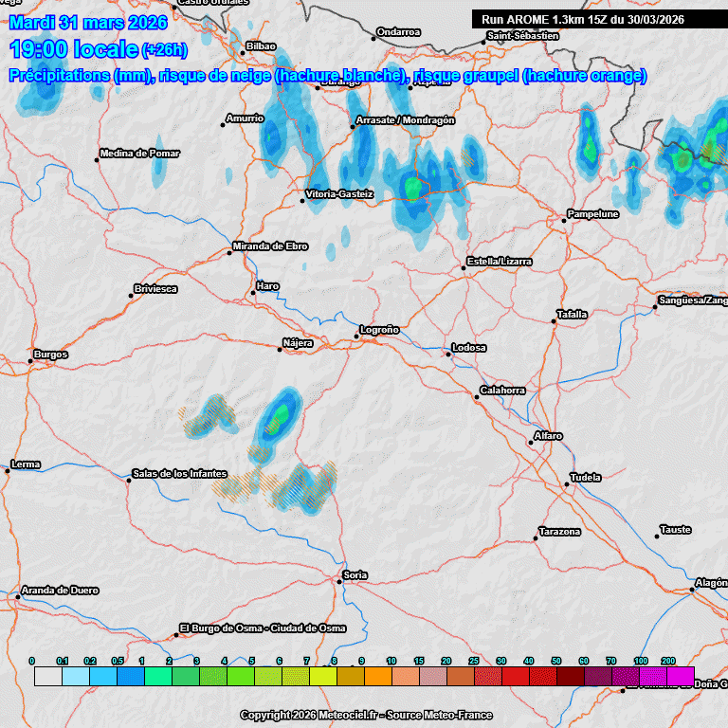The image size is (728, 728).
Task: Click the Meteociel.fr copyright text
Action: (x=366, y=715)
